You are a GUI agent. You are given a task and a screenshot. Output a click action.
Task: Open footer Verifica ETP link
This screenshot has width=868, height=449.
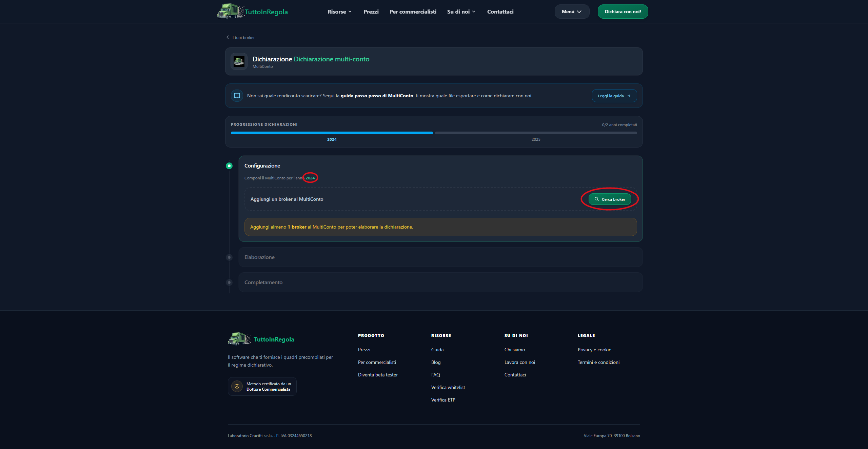pos(443,400)
